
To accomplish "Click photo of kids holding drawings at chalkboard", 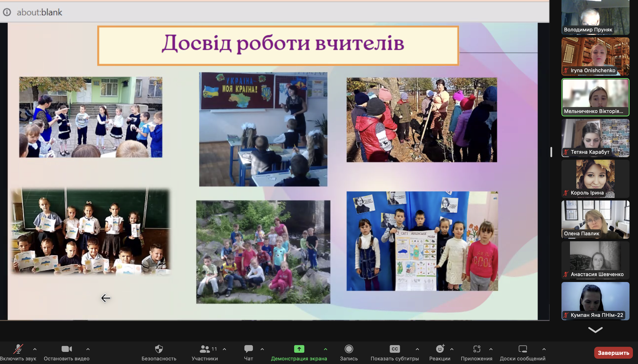I will pos(91,231).
